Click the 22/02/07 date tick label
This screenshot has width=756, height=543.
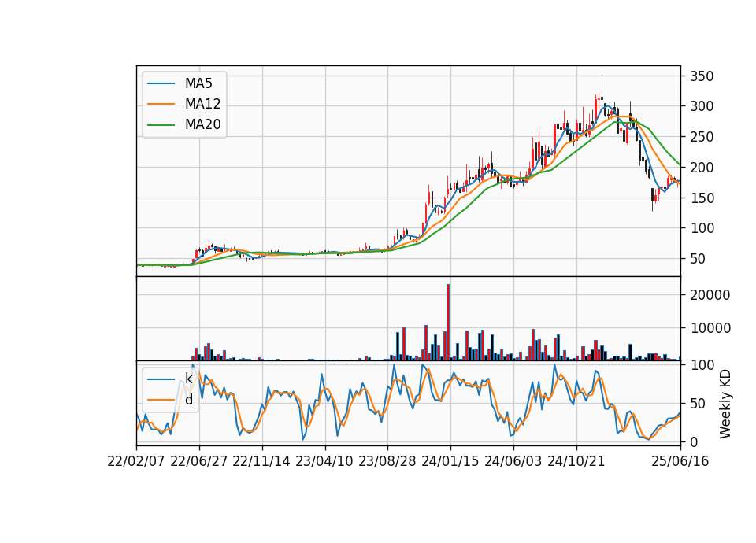coord(136,462)
